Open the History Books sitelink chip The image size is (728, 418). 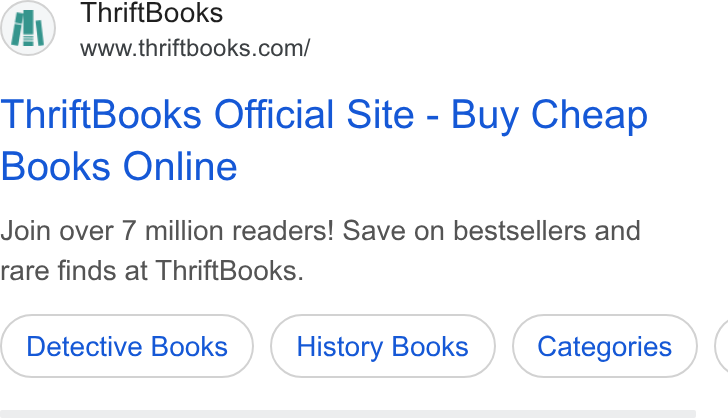[383, 346]
